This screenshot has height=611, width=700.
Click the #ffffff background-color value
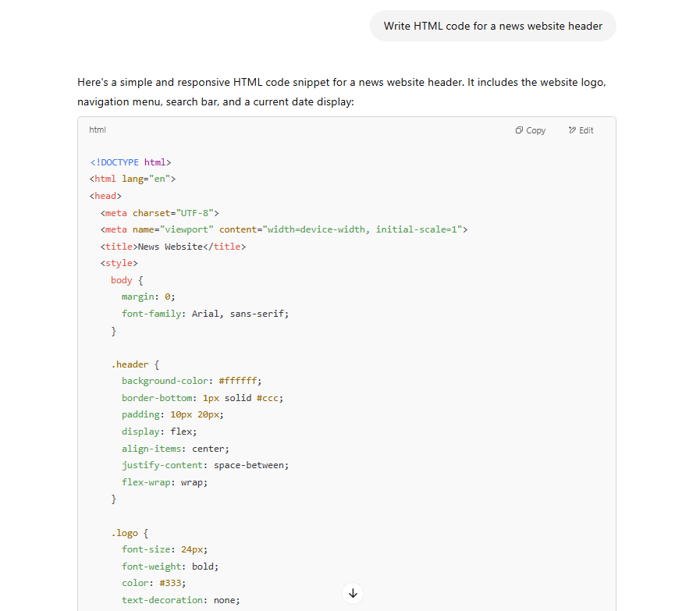(x=240, y=381)
